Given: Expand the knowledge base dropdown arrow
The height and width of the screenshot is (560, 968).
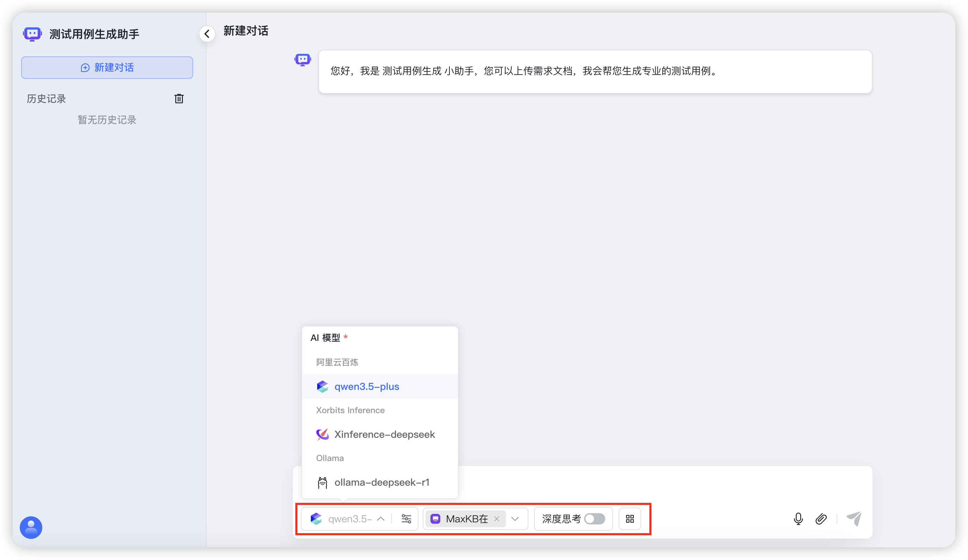Looking at the screenshot, I should 515,518.
